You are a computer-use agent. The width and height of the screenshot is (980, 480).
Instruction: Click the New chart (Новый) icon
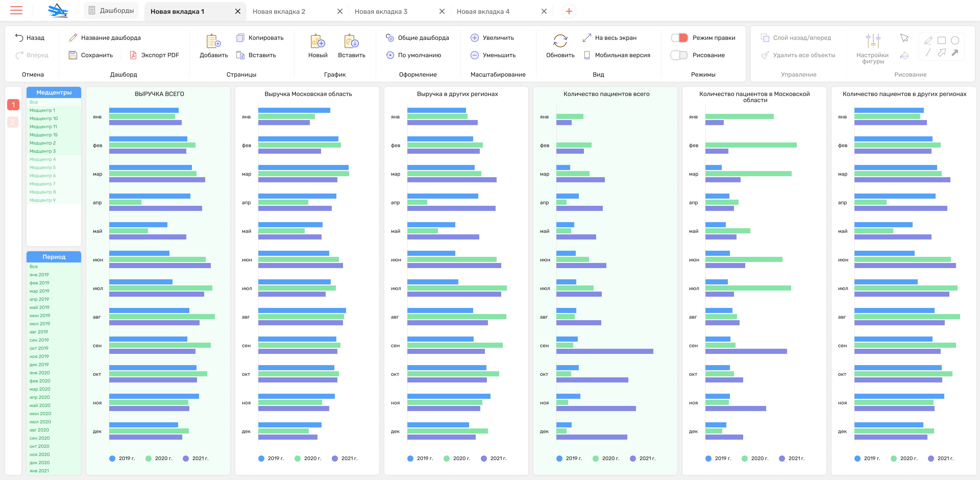tap(318, 41)
